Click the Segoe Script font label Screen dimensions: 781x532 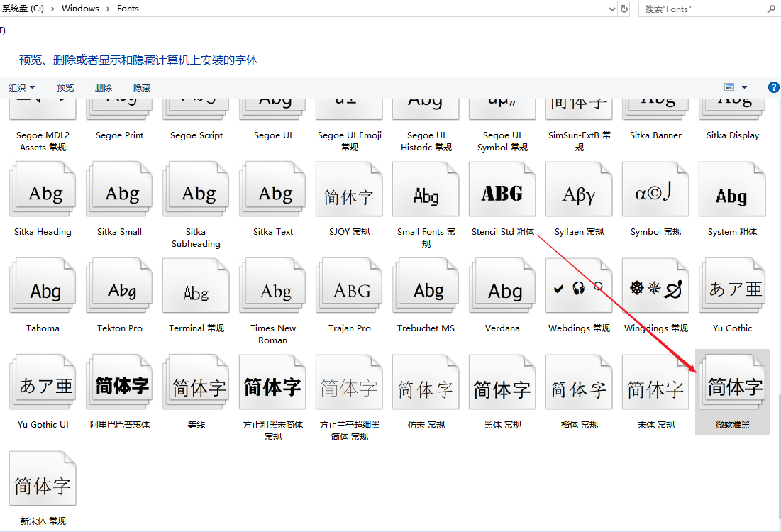click(x=196, y=135)
